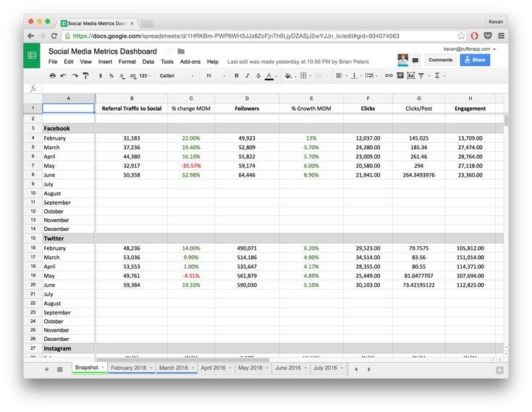This screenshot has width=532, height=412.
Task: Open the Calibri font dropdown
Action: pyautogui.click(x=177, y=76)
